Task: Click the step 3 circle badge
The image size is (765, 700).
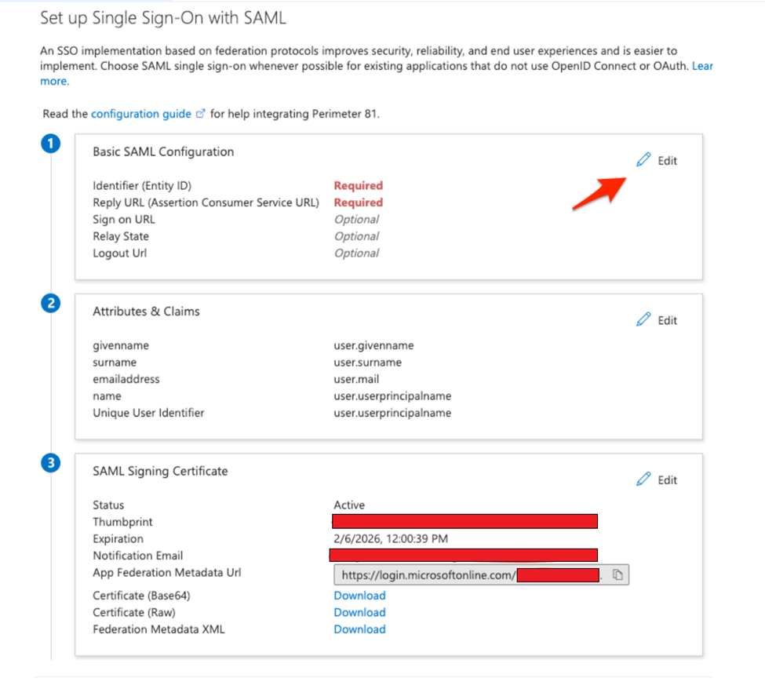Action: tap(51, 464)
